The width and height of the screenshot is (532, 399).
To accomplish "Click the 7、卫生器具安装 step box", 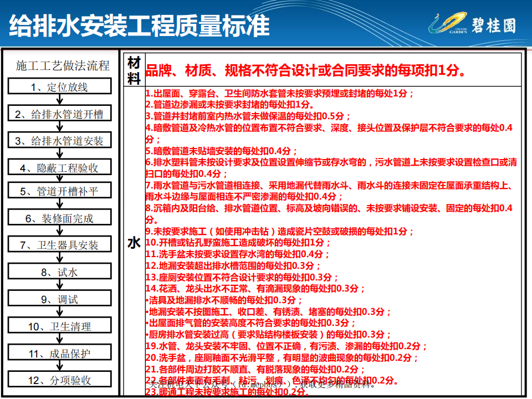I will [x=60, y=245].
